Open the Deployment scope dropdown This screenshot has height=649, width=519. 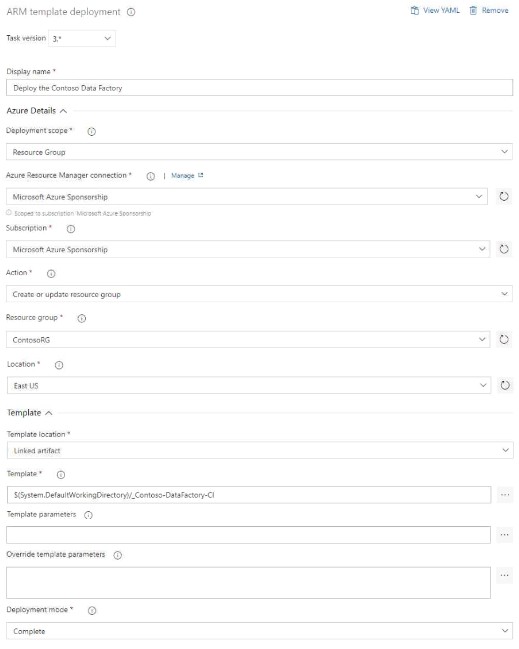click(x=259, y=152)
